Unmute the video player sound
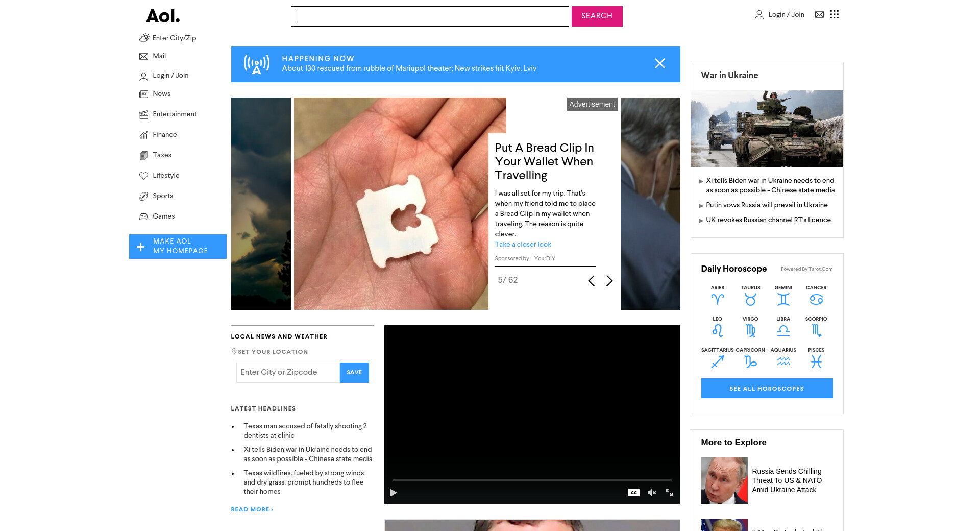Screen dimensions: 980x531 click(652, 493)
